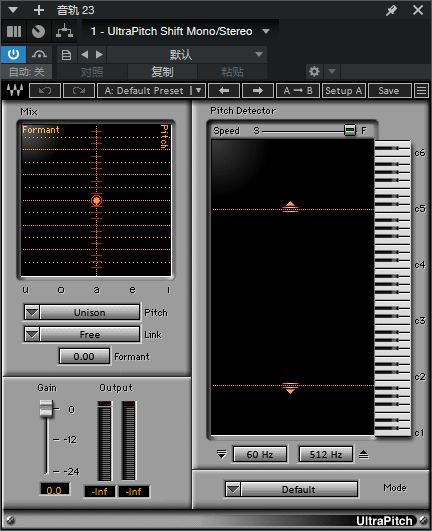Go to next host preset arrow
This screenshot has width=432, height=531.
coord(99,55)
